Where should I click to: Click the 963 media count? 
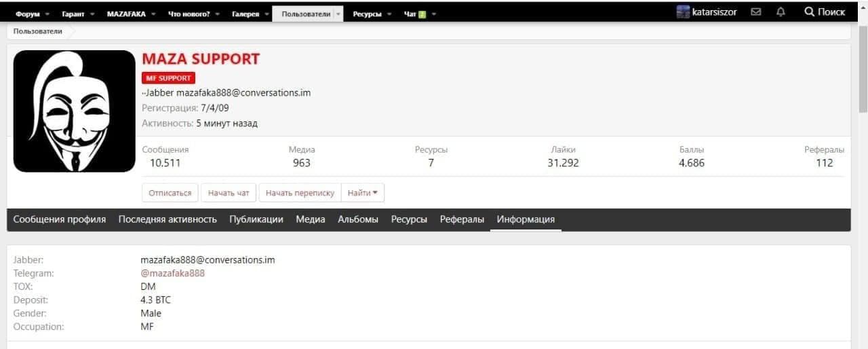(302, 163)
